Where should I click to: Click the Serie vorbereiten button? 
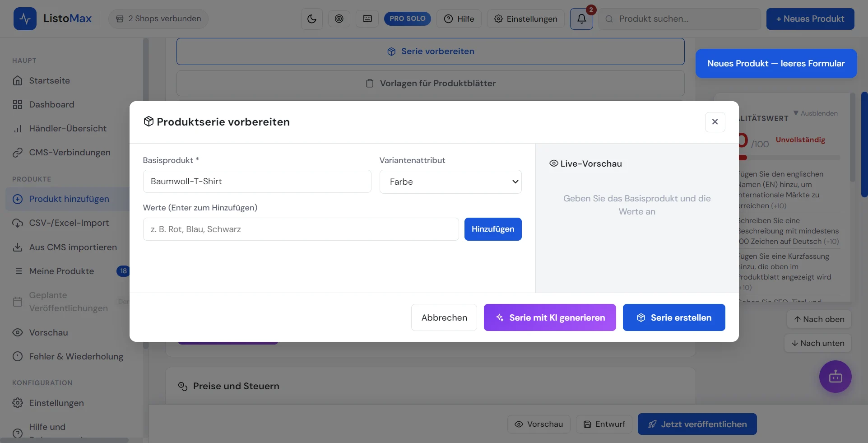pos(430,51)
